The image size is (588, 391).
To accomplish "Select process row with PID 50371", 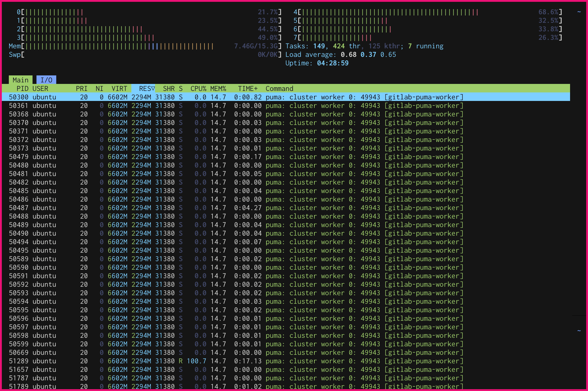I will click(x=286, y=131).
